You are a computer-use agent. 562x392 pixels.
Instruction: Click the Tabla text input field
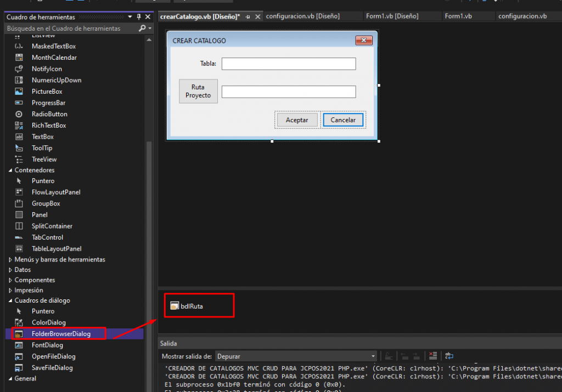pyautogui.click(x=289, y=64)
